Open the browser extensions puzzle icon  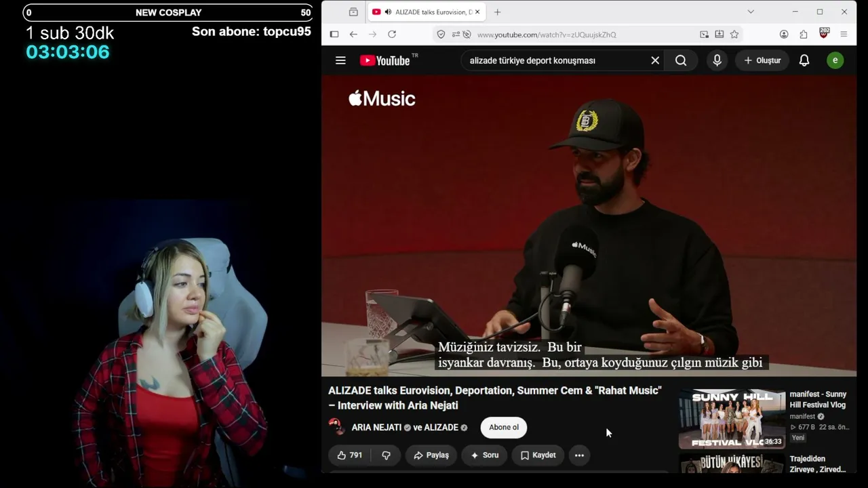click(804, 34)
